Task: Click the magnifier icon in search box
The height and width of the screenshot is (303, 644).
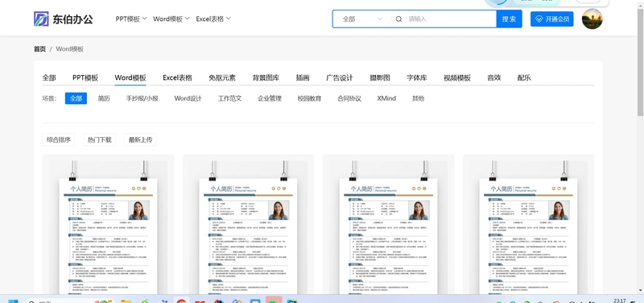Action: point(398,19)
